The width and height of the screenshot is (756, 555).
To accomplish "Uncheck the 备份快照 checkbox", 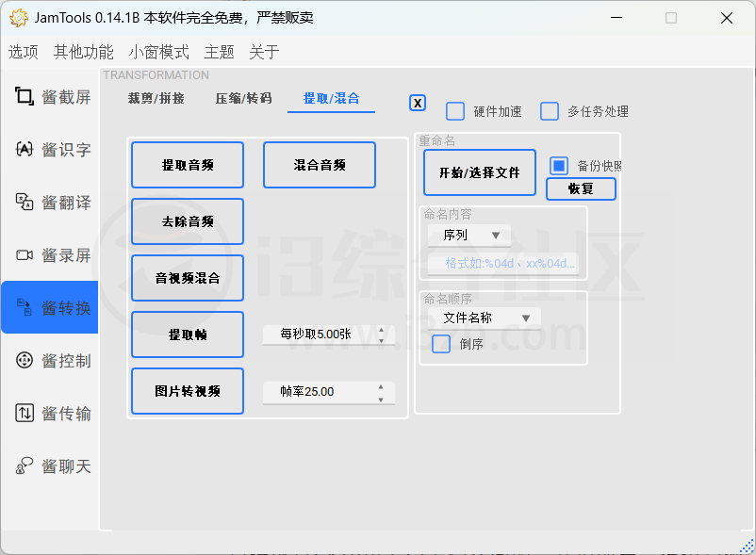I will [559, 166].
